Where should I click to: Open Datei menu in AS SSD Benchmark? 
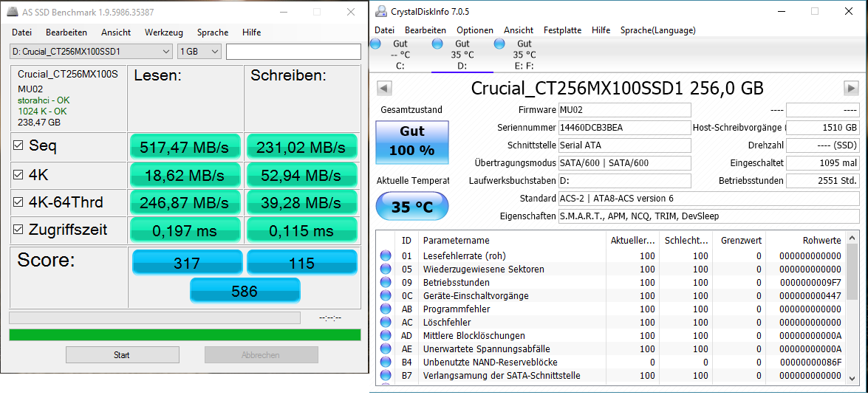click(21, 32)
